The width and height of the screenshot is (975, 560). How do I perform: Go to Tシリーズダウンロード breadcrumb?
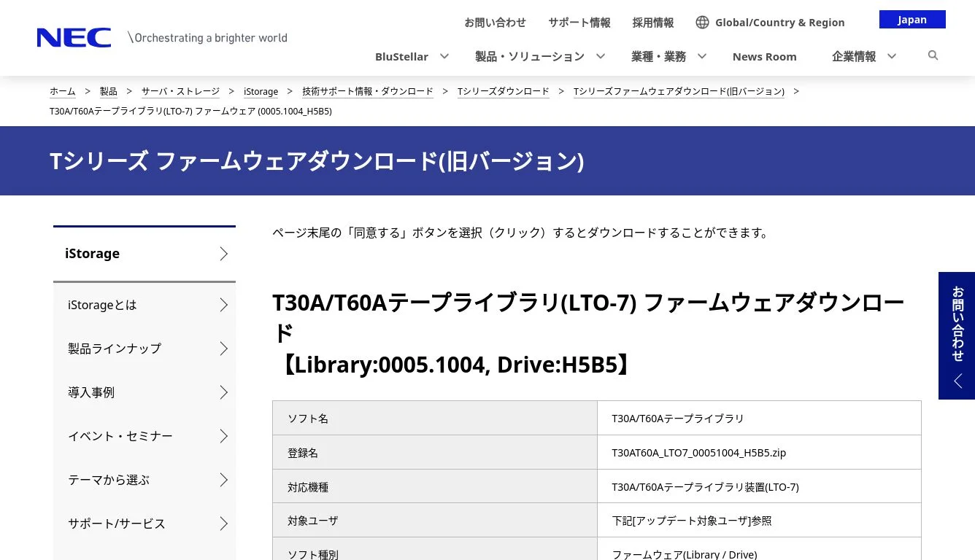[503, 91]
